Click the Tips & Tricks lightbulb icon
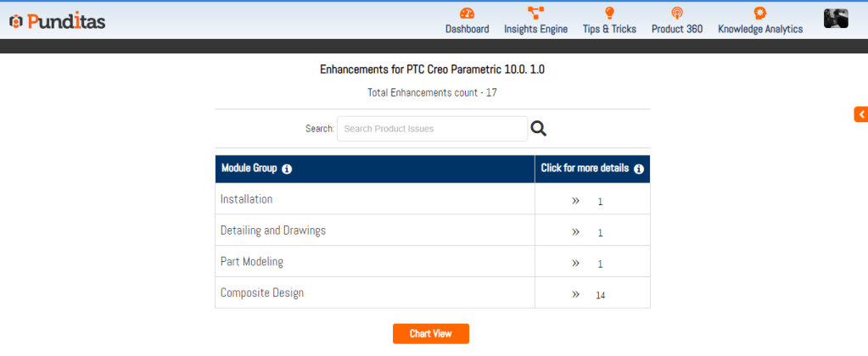 point(608,13)
